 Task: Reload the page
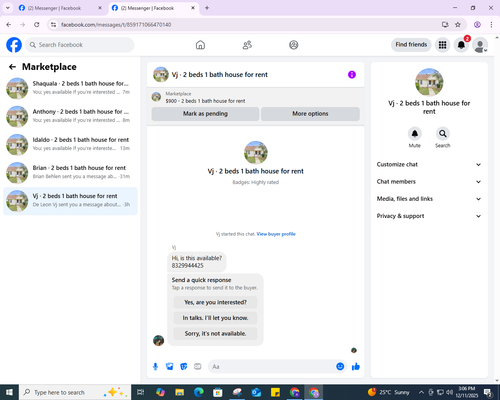tap(37, 25)
